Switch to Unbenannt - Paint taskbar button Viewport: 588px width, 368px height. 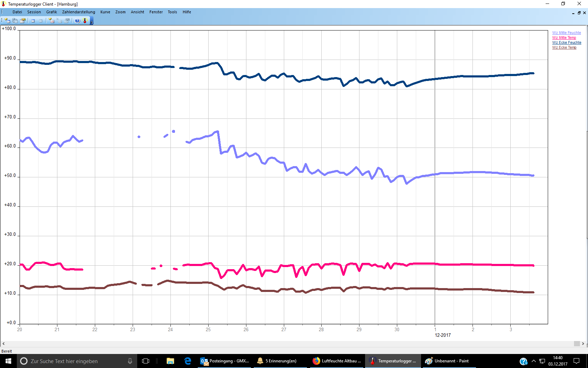click(x=448, y=361)
